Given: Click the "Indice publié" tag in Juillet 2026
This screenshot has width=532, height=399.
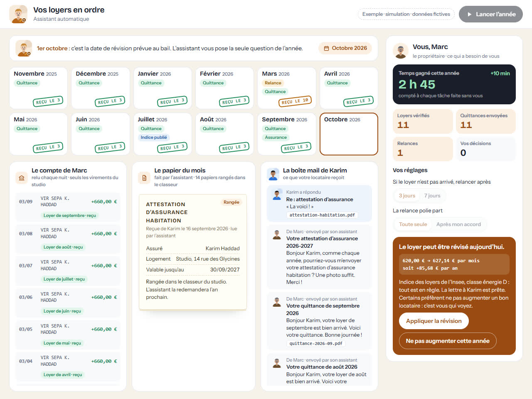Looking at the screenshot, I should coord(154,138).
